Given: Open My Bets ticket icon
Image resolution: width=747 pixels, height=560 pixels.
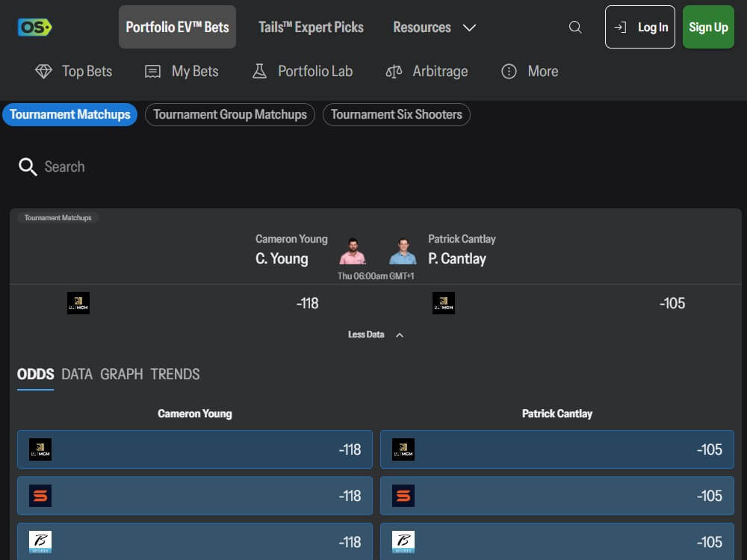Looking at the screenshot, I should 152,71.
